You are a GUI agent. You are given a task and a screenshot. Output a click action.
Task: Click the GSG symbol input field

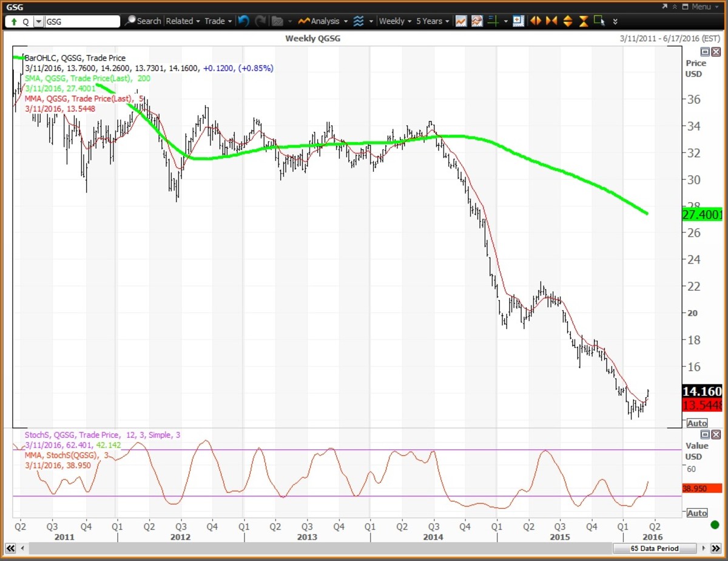coord(83,21)
